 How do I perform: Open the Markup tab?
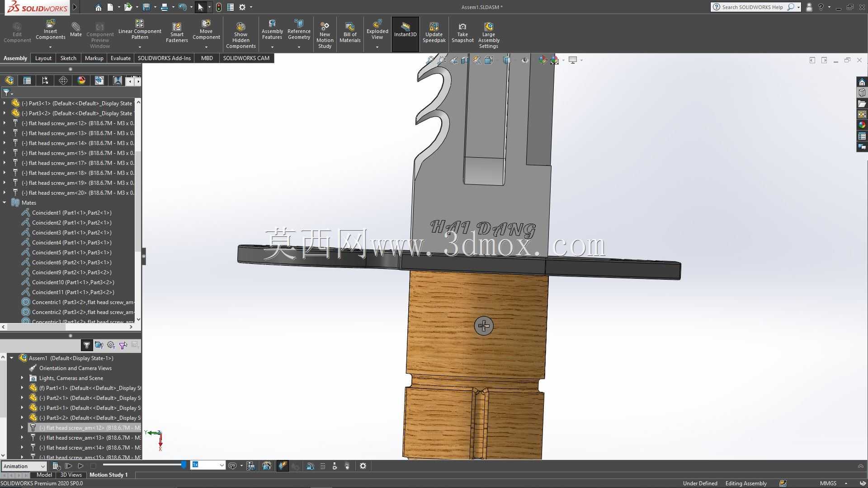[94, 58]
